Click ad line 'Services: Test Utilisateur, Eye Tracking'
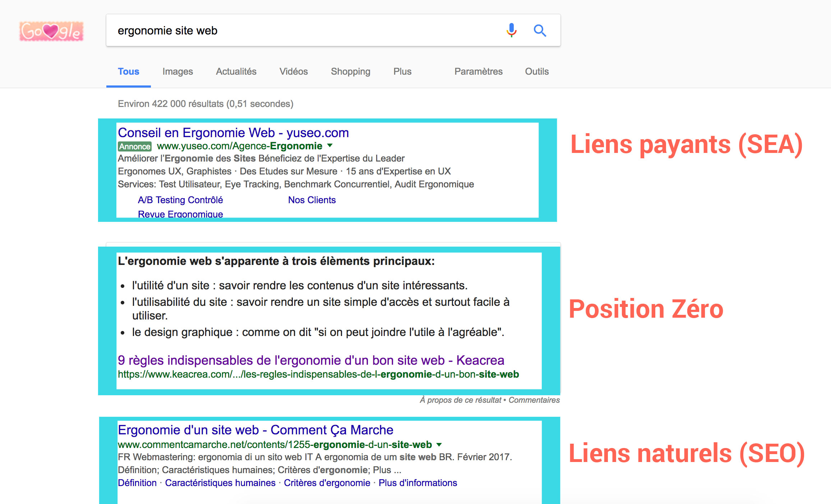Image resolution: width=831 pixels, height=504 pixels. (x=296, y=184)
